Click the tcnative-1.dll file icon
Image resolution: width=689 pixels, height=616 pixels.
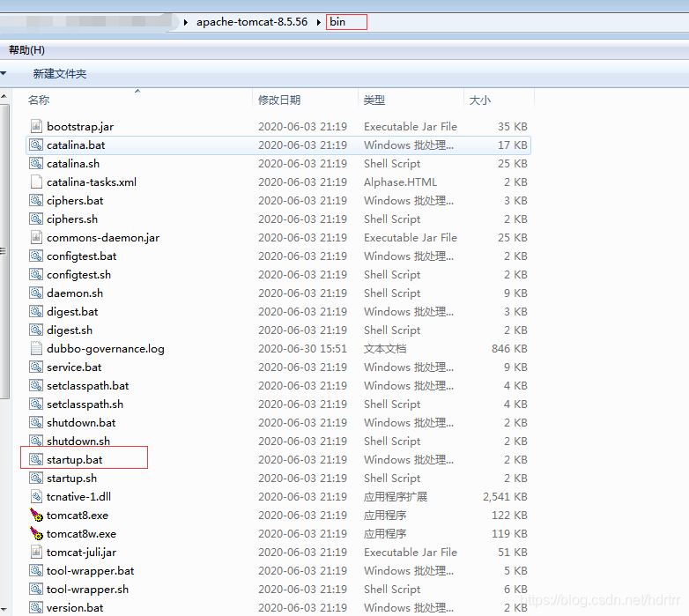36,496
